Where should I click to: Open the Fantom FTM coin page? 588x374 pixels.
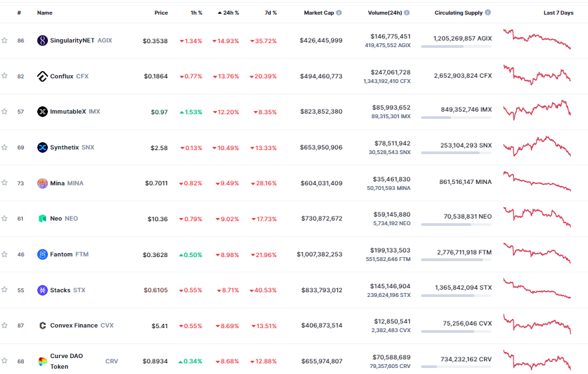(69, 254)
